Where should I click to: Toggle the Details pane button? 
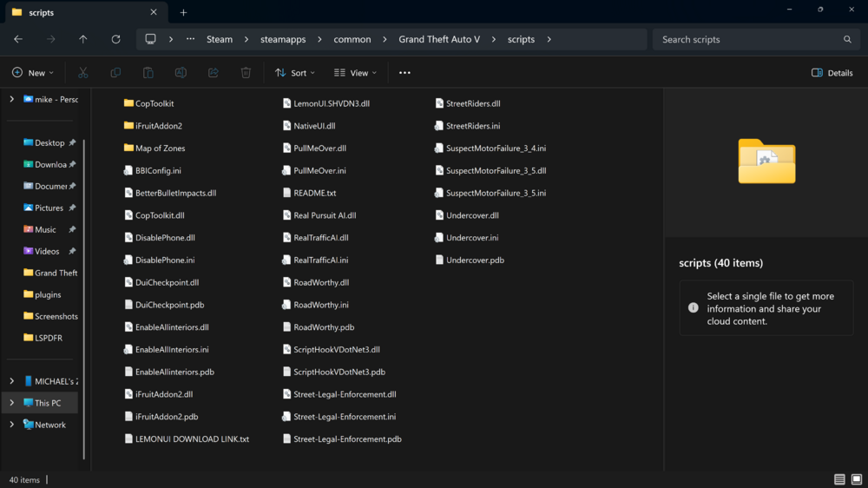tap(832, 73)
